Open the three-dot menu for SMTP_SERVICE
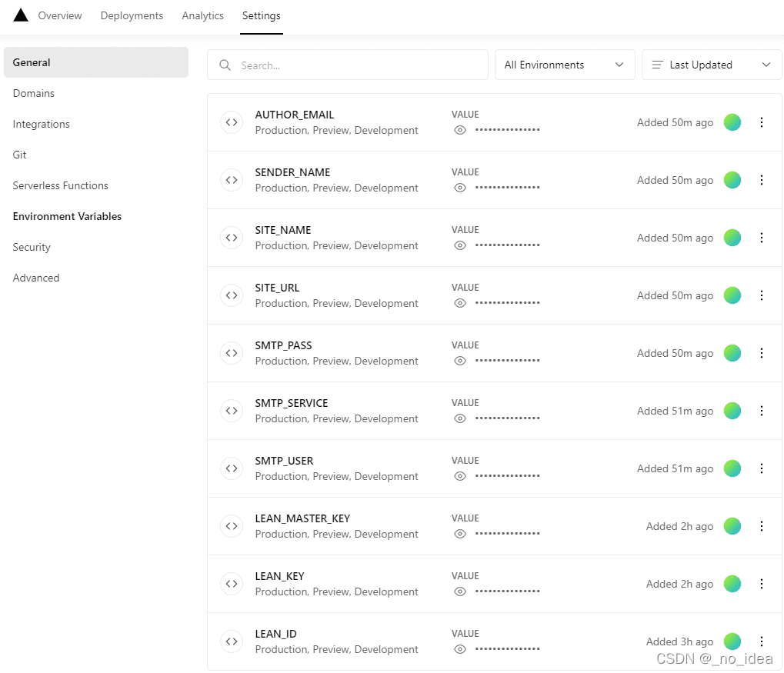 pyautogui.click(x=762, y=411)
